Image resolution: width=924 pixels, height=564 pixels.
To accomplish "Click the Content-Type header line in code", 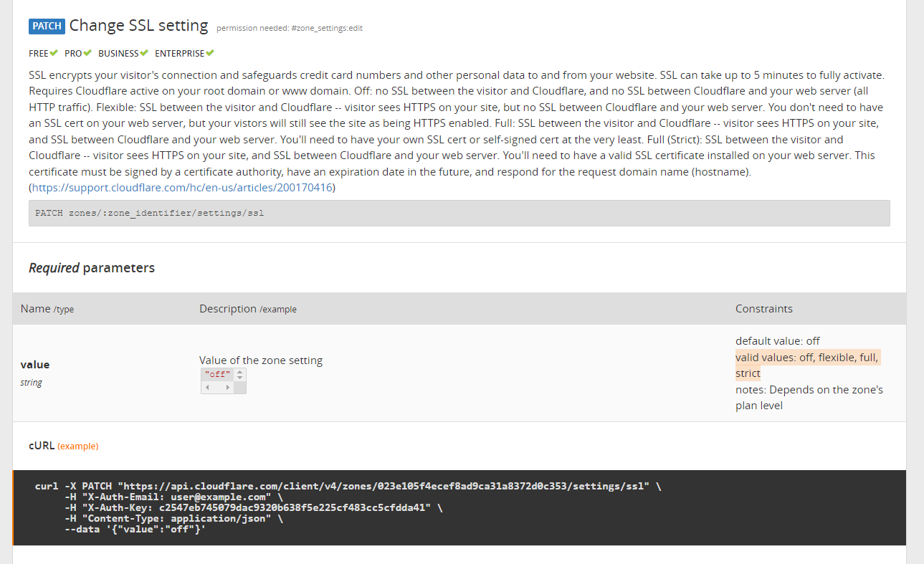I will click(173, 519).
